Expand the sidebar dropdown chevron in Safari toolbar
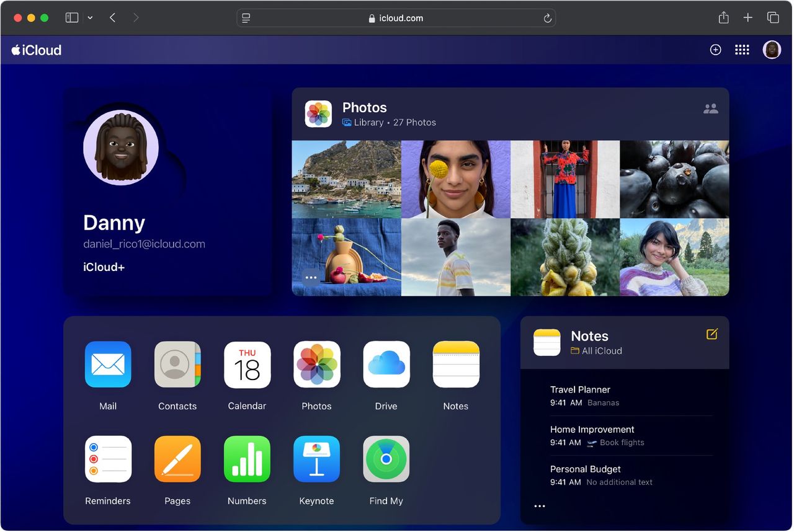 [x=90, y=17]
